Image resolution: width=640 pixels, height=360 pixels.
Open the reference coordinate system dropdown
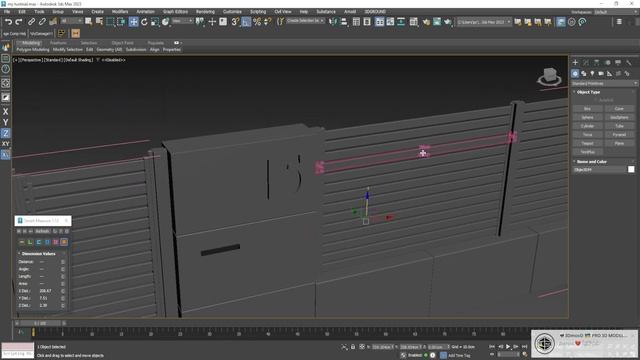[182, 21]
